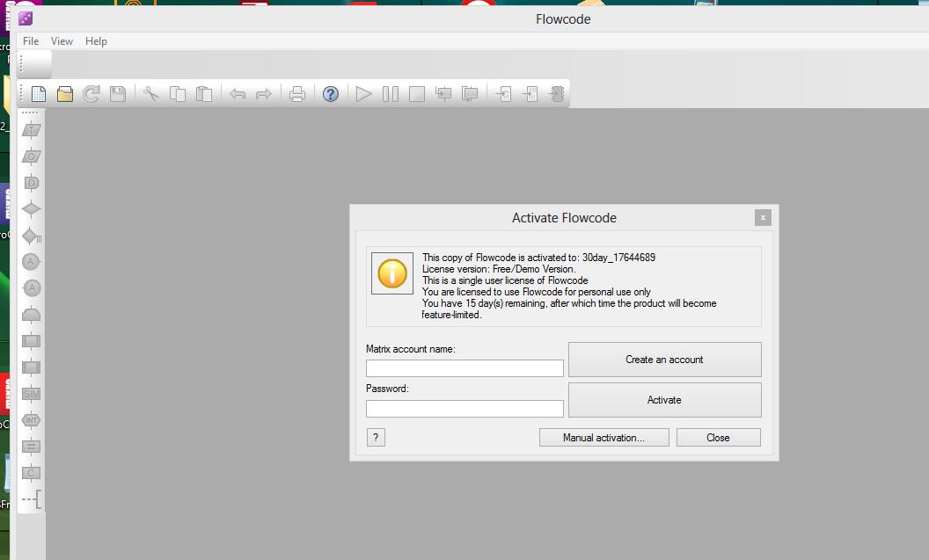Select the Delay icon in sidebar
Image resolution: width=929 pixels, height=560 pixels.
tap(32, 183)
